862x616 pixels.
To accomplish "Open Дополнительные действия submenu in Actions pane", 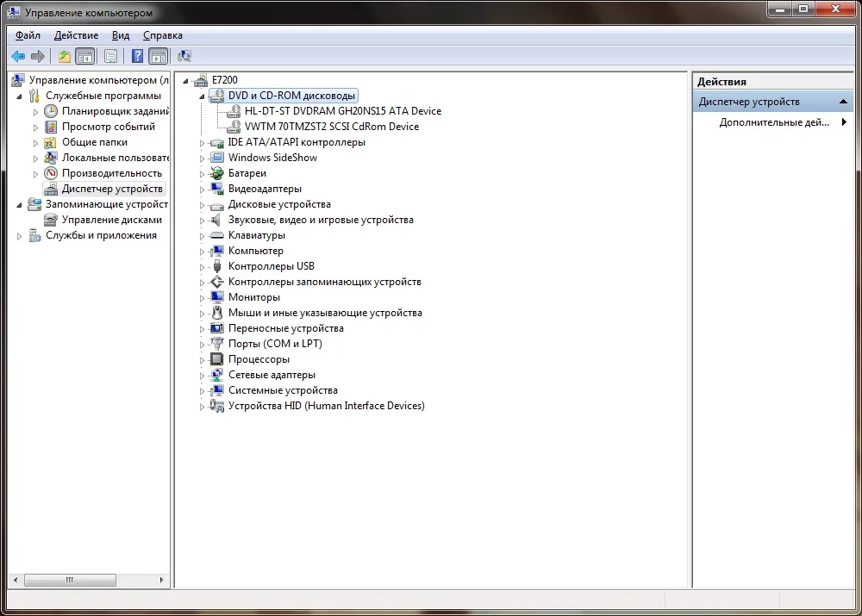I will tap(773, 122).
